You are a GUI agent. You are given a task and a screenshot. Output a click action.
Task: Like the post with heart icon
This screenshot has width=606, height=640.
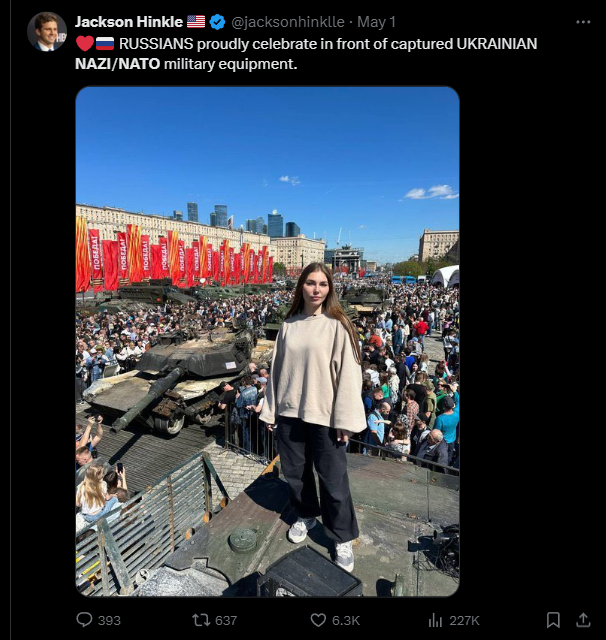coord(318,620)
